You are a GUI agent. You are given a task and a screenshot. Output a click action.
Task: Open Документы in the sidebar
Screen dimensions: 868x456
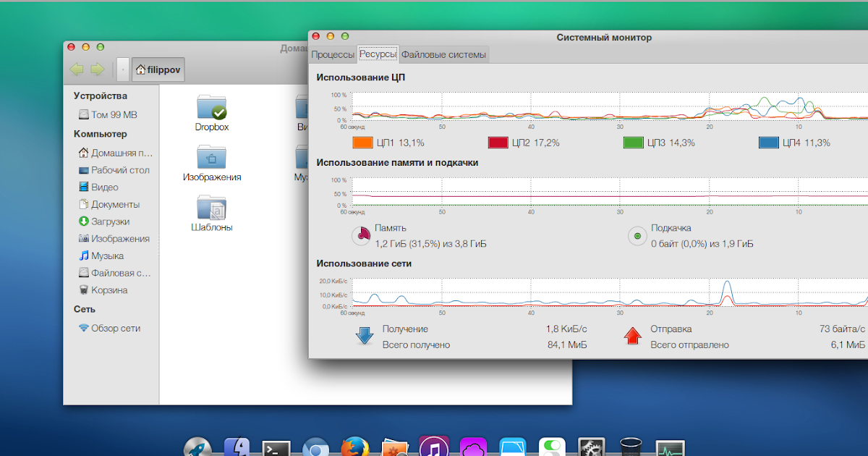[x=109, y=204]
